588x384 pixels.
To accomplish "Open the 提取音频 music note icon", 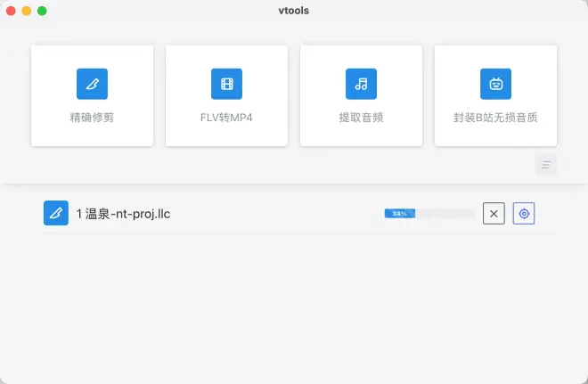I will point(361,84).
